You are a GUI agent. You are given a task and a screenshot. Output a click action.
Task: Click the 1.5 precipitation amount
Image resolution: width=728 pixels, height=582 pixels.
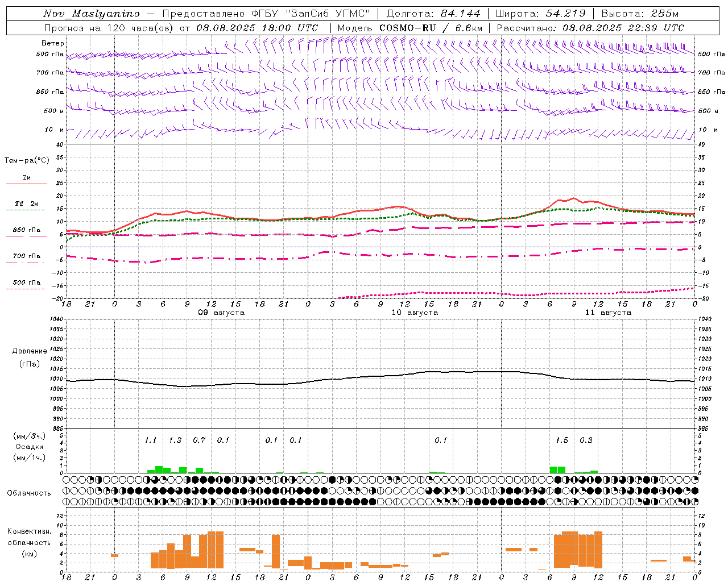tap(562, 440)
